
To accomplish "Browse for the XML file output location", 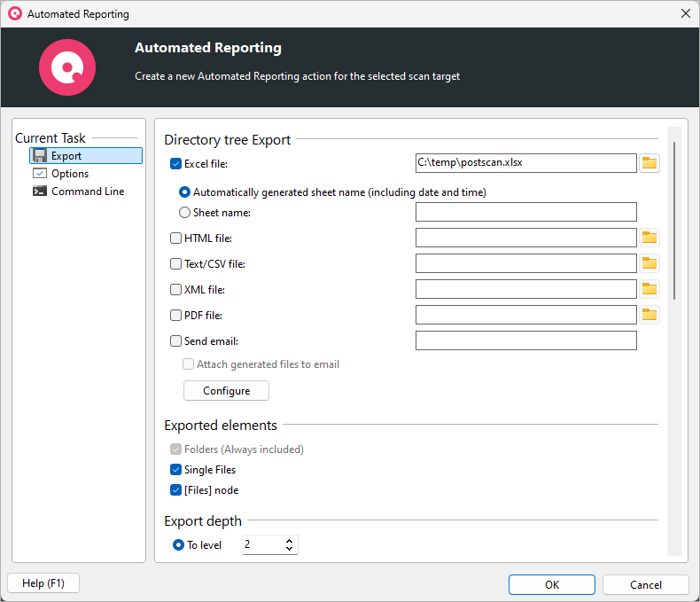I will tap(649, 289).
